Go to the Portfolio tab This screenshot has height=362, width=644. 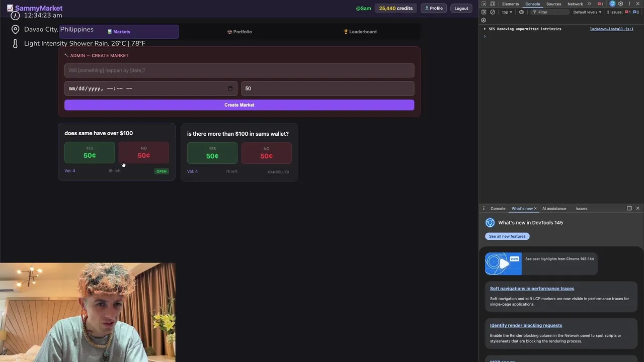click(x=239, y=32)
